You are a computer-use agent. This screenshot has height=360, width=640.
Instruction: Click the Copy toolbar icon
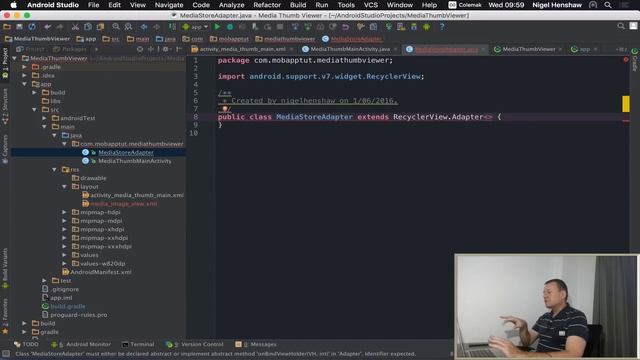[x=88, y=27]
